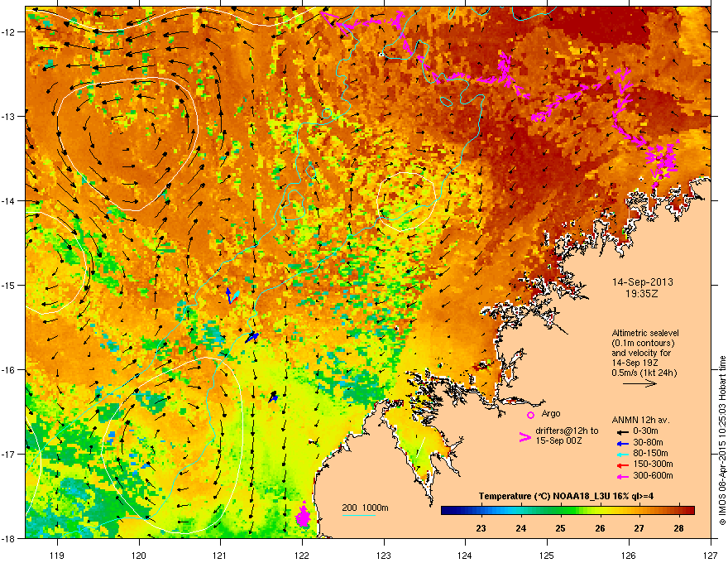Click the latitude axis label -16
The width and height of the screenshot is (728, 563).
tap(8, 370)
